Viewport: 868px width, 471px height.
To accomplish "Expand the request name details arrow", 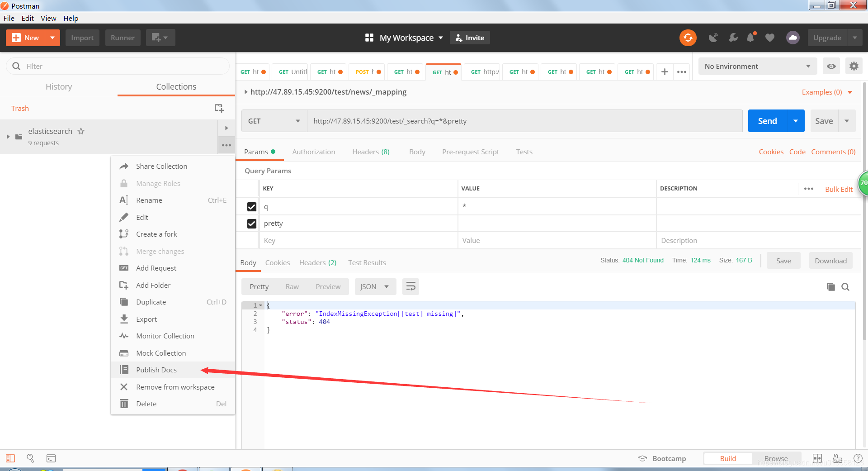I will point(246,92).
